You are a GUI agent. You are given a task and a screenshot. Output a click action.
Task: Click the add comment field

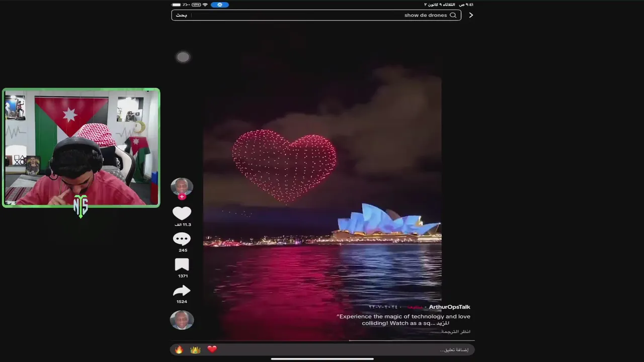322,349
